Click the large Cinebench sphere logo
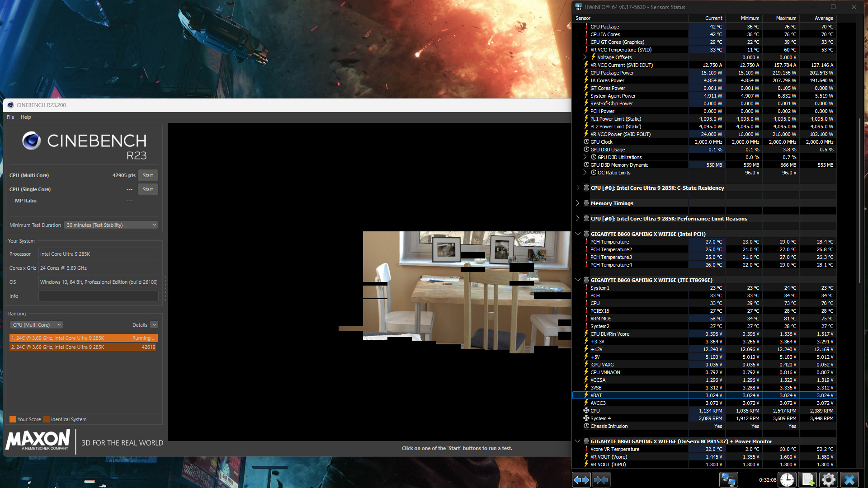 pyautogui.click(x=32, y=141)
